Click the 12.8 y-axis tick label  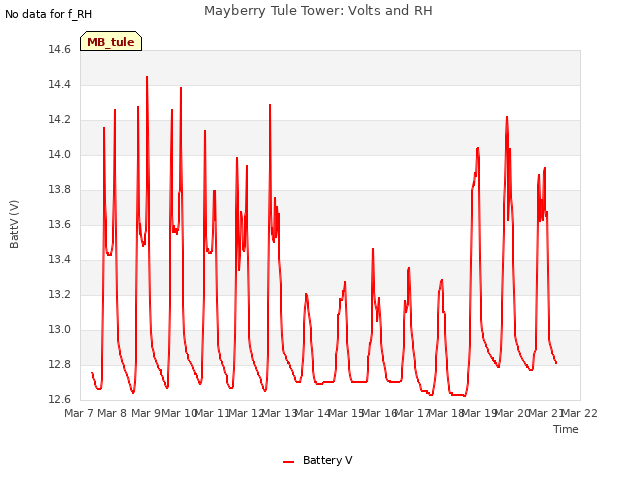point(59,365)
